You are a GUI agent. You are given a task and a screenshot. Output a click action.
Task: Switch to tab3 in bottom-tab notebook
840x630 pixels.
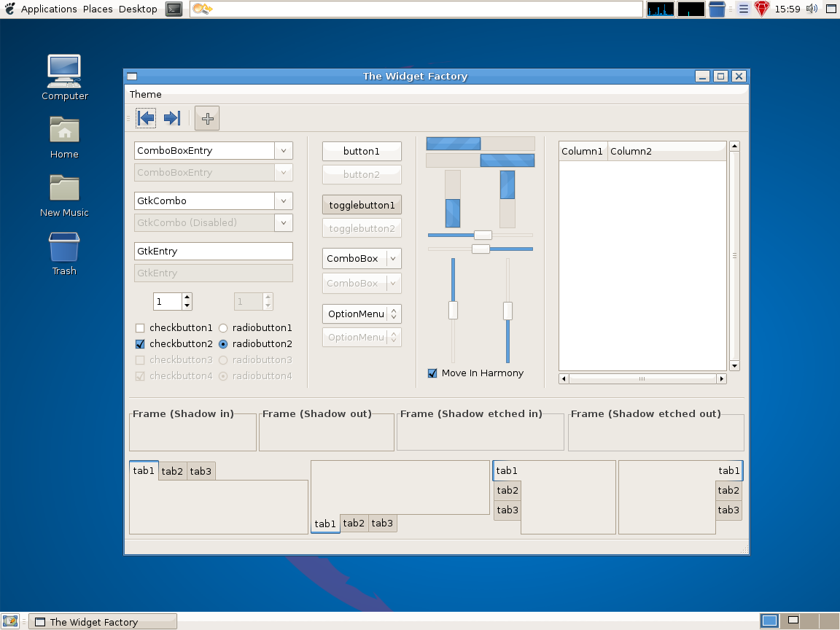point(382,523)
